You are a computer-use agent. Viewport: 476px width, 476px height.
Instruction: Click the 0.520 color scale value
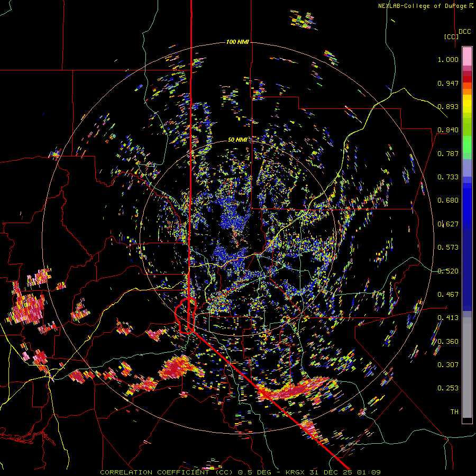tap(448, 271)
